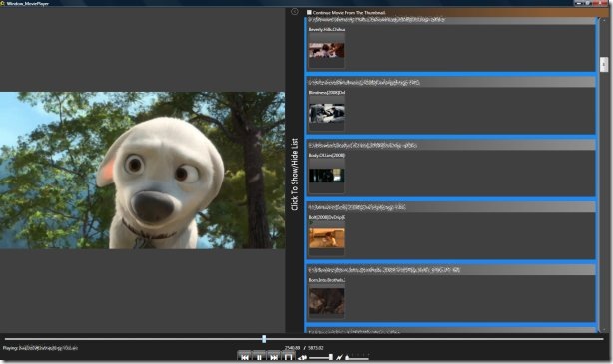The image size is (613, 364).
Task: Mute audio with the speaker icon
Action: tap(302, 357)
